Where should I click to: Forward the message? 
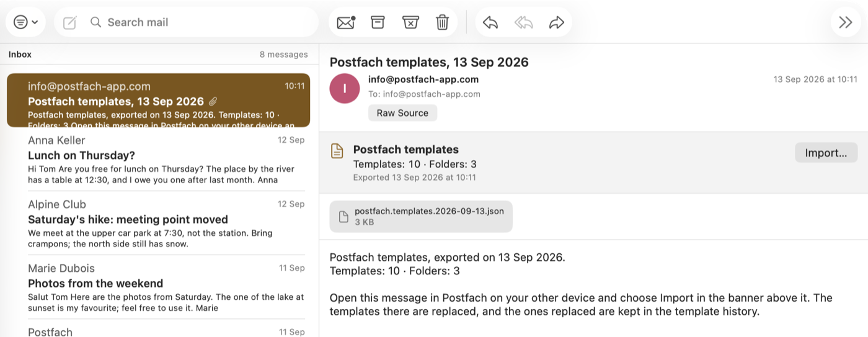[557, 22]
